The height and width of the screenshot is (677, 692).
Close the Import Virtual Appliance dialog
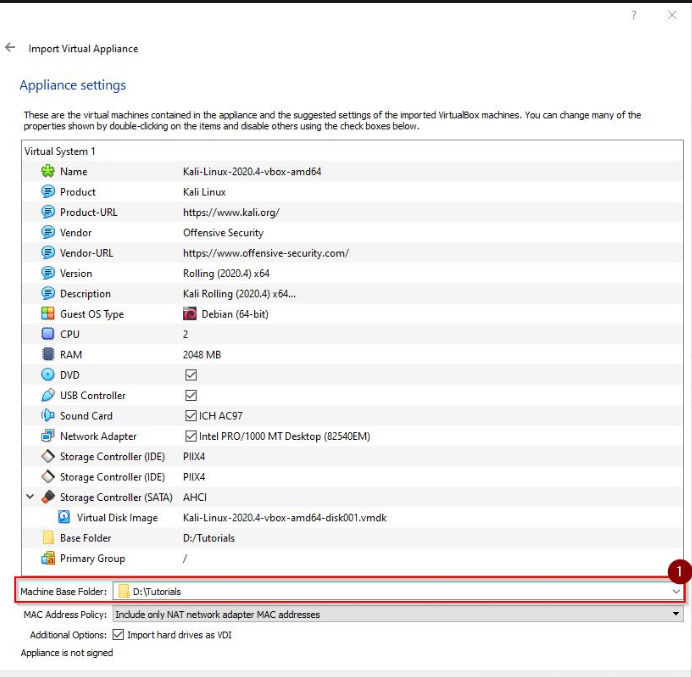pos(672,15)
